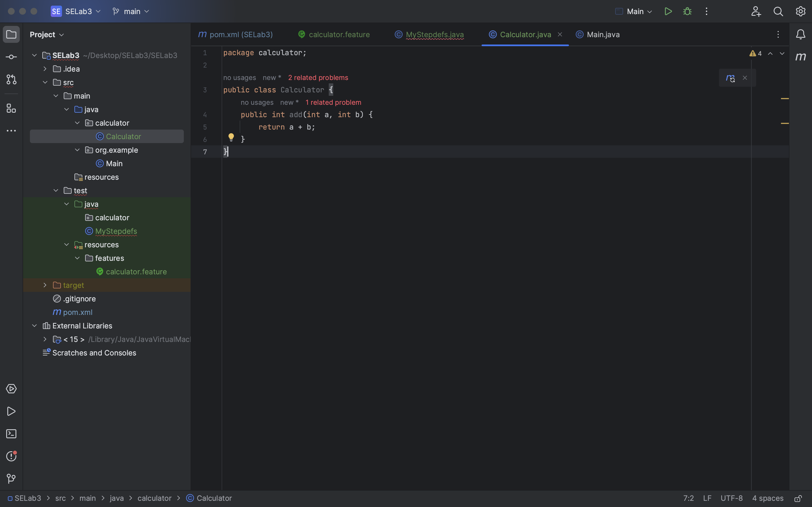Click the lightbulb quick-fix icon

click(231, 137)
